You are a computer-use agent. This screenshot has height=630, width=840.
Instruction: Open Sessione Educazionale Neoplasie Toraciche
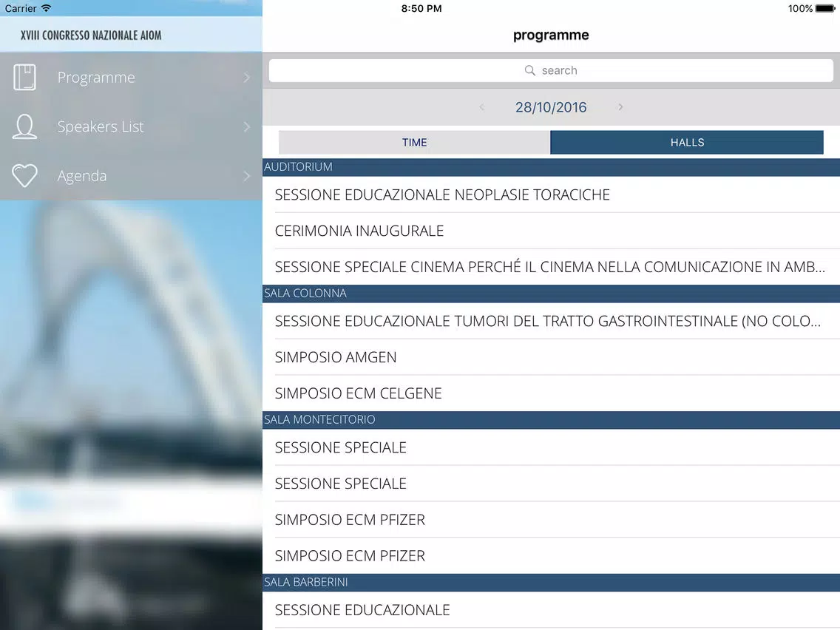pos(552,194)
